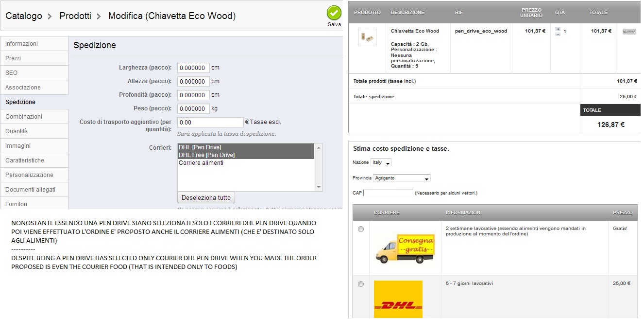This screenshot has height=320, width=644.
Task: Click the Elimina button in cart row
Action: click(x=629, y=31)
